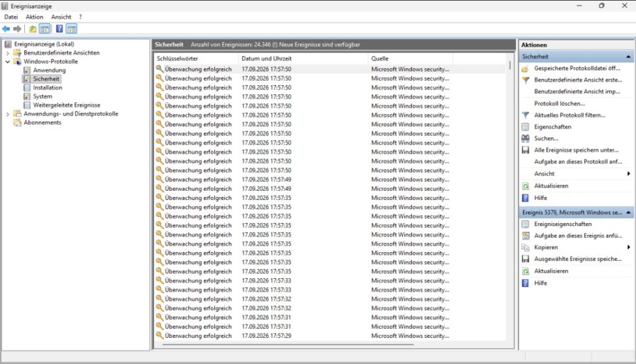Click the Aktualisieren icon under Sicherheit
636x364 pixels.
coord(525,186)
